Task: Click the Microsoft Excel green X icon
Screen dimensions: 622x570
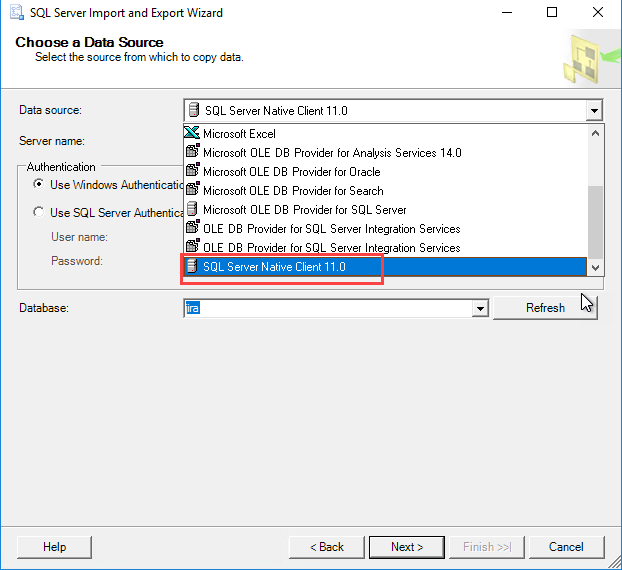Action: [x=192, y=132]
